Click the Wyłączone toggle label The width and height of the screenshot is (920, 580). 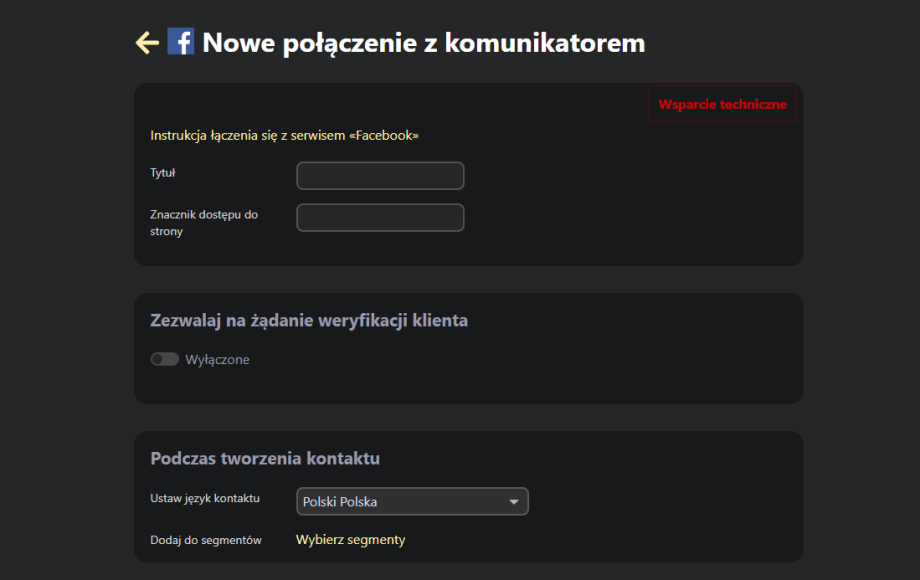click(x=217, y=360)
